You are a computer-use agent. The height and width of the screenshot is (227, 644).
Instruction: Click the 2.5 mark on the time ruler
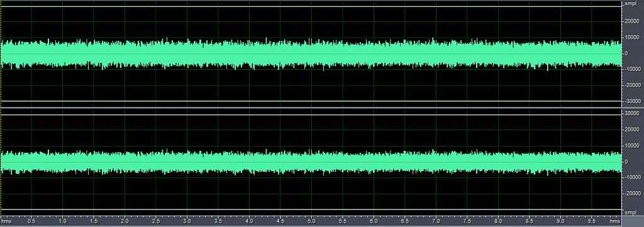[156, 221]
